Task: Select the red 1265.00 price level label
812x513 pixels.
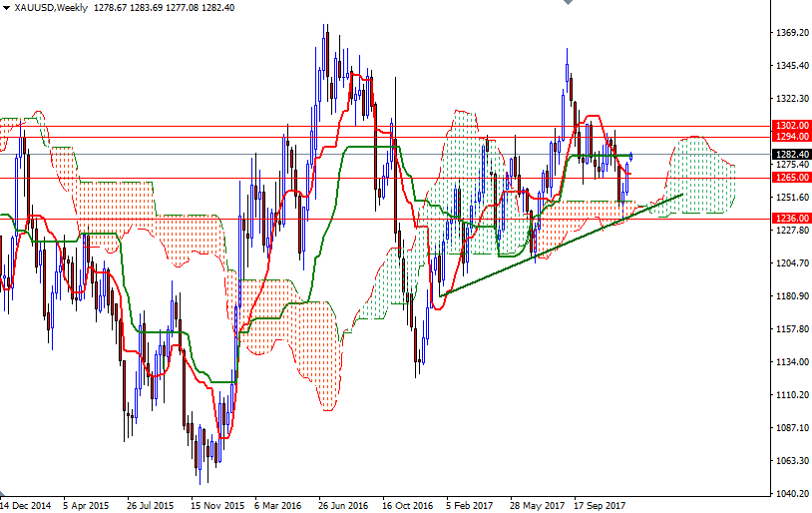Action: click(791, 178)
